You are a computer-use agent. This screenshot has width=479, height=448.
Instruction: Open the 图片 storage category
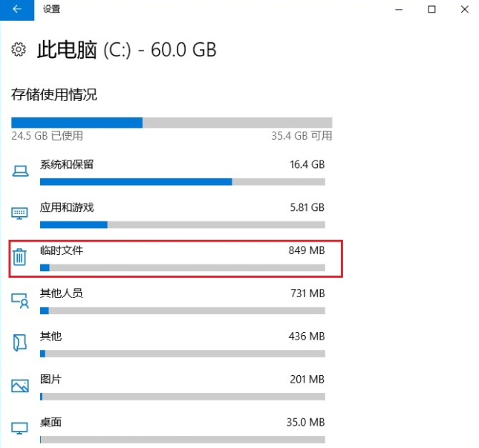tap(50, 379)
